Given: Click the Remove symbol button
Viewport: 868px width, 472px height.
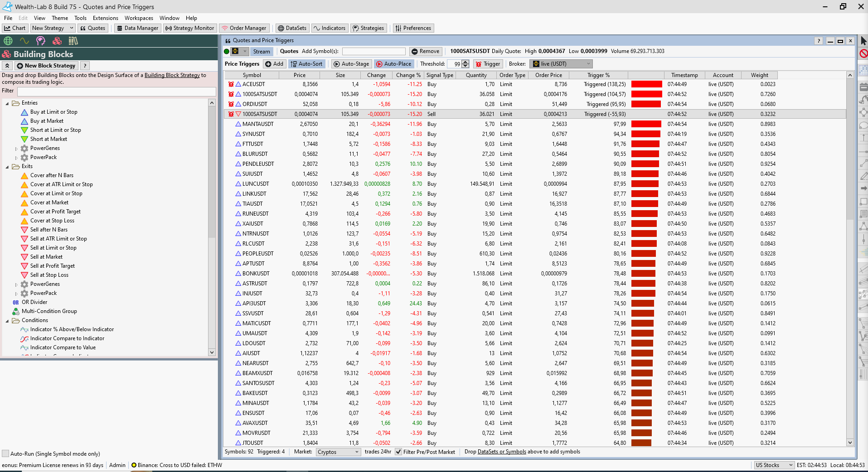Looking at the screenshot, I should 425,52.
